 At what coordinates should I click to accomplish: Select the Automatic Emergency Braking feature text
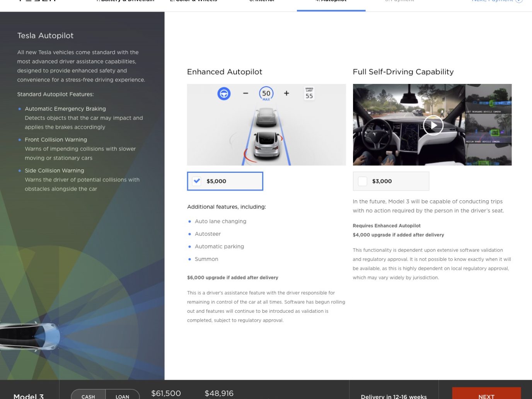(x=65, y=109)
